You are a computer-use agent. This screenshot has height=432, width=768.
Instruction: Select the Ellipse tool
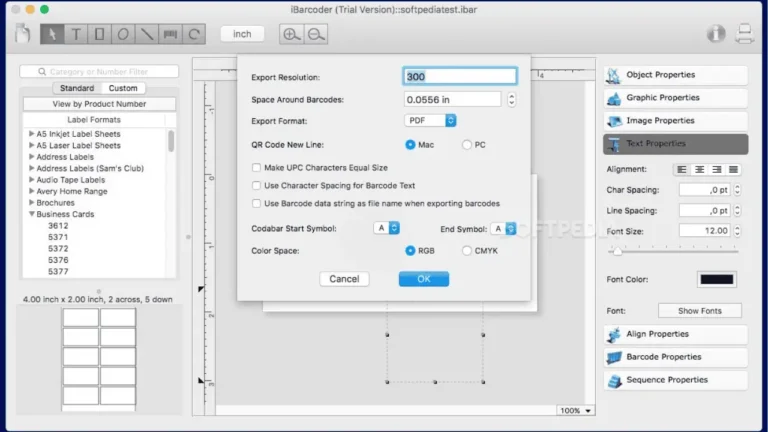pyautogui.click(x=123, y=34)
